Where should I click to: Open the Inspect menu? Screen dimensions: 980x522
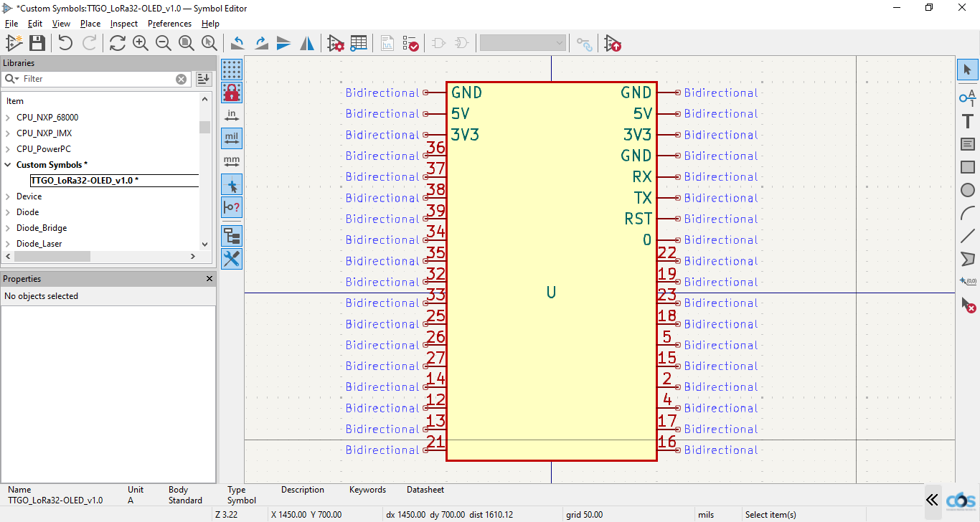coord(123,24)
